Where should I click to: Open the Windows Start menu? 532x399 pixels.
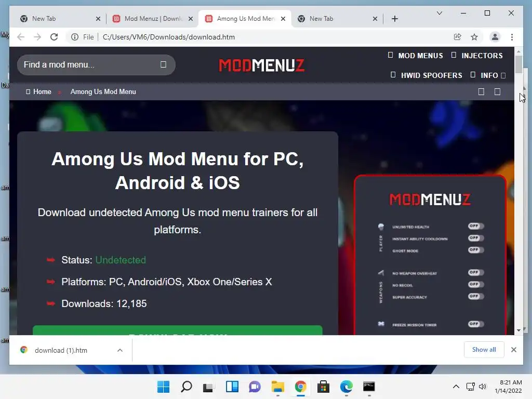[x=164, y=387]
